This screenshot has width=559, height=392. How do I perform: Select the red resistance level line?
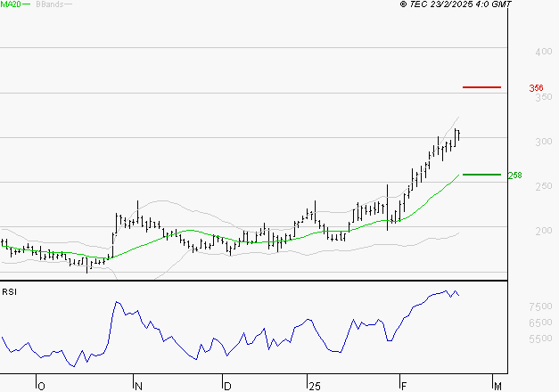click(481, 87)
